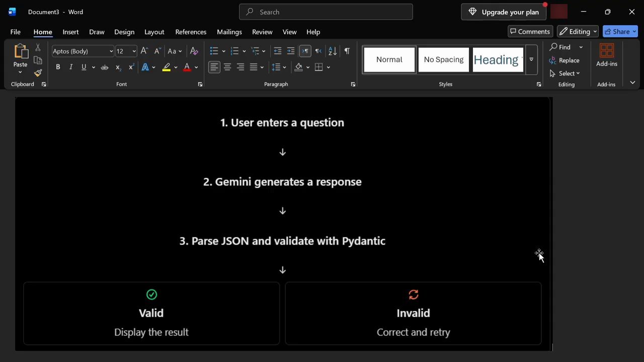
Task: Click the Replace button
Action: click(565, 60)
